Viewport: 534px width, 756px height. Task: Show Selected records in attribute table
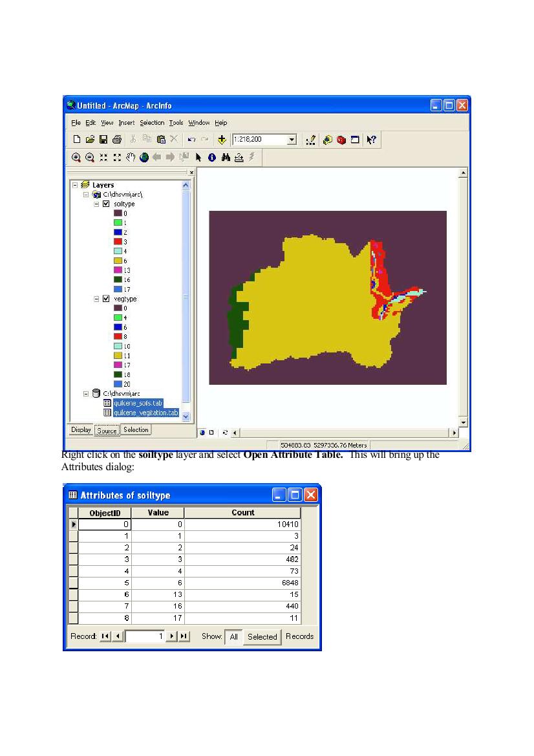coord(262,636)
